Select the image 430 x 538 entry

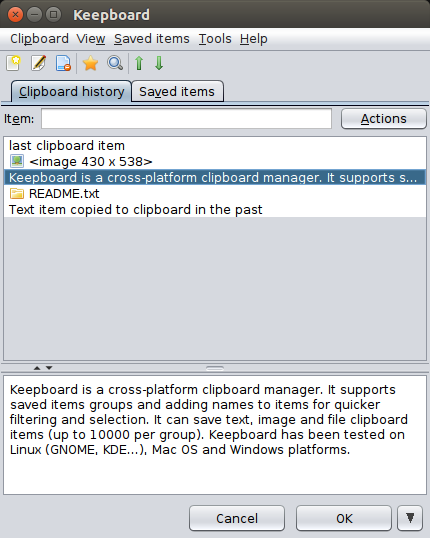click(x=215, y=162)
